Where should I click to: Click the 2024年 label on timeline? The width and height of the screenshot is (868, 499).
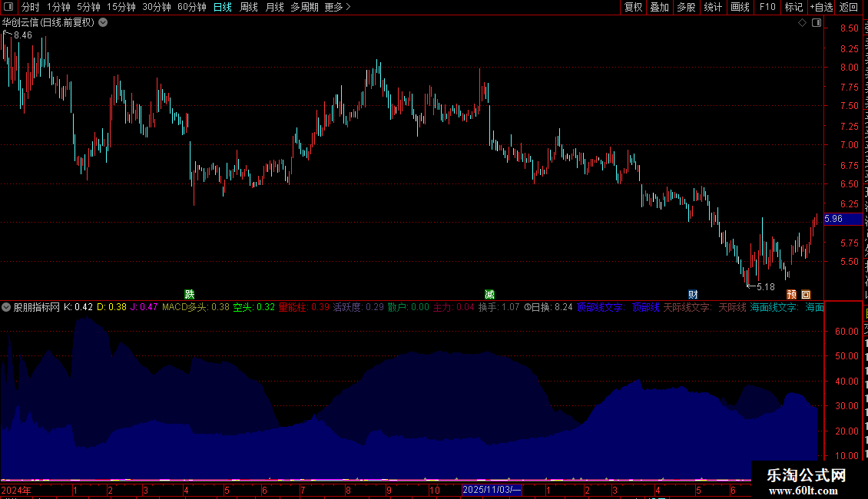click(x=16, y=490)
